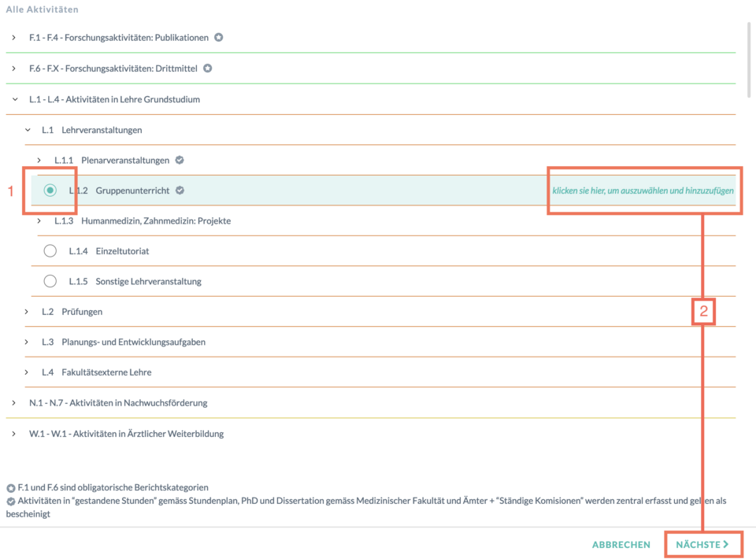
Task: Expand L.3 Planungs- und Entwicklungsaufgaben chevron
Action: pos(27,342)
